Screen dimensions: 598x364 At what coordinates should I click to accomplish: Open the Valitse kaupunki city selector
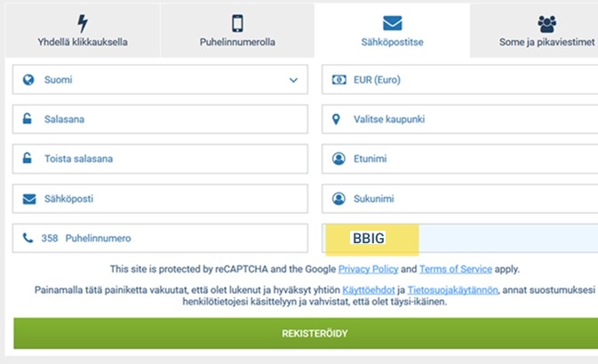459,119
